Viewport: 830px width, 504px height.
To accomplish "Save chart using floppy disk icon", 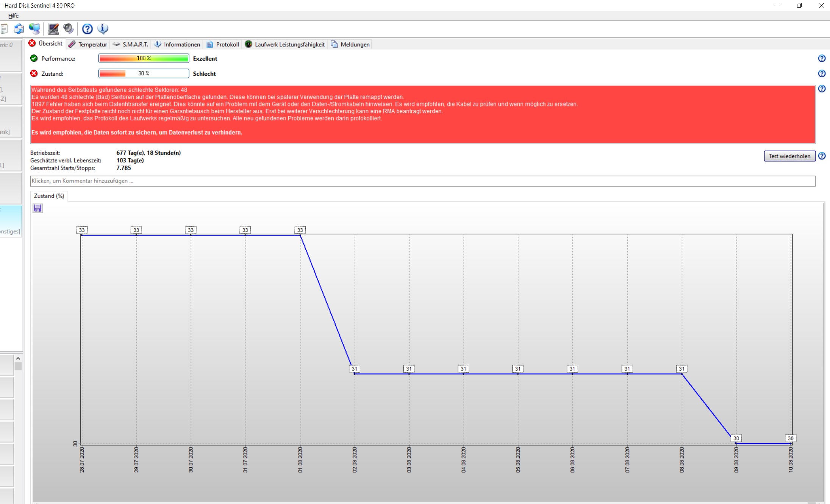I will 38,208.
